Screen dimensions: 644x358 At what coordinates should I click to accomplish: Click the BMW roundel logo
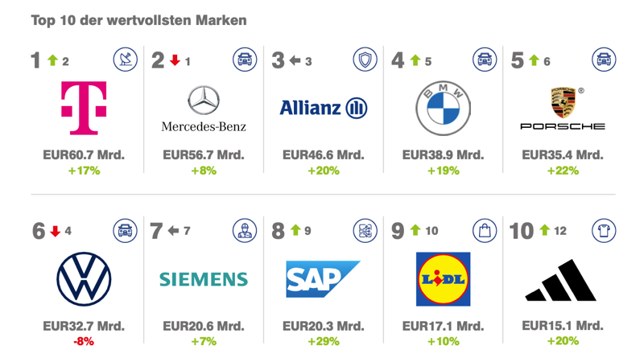443,108
